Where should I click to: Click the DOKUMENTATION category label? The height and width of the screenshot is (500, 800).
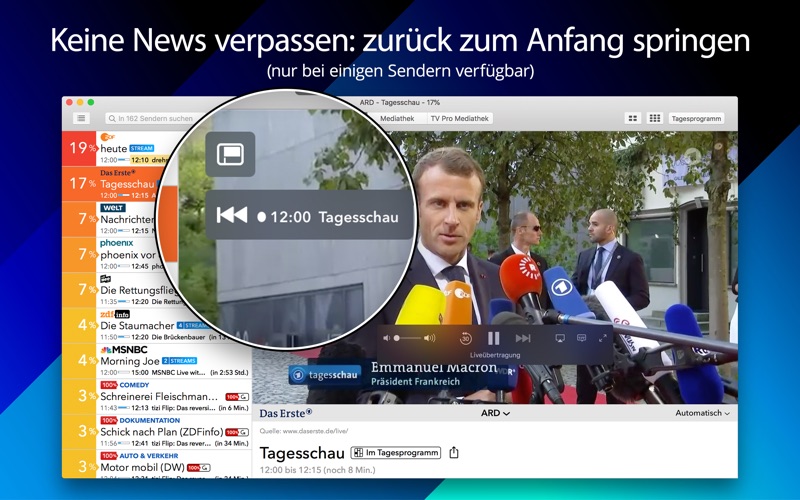[x=149, y=420]
